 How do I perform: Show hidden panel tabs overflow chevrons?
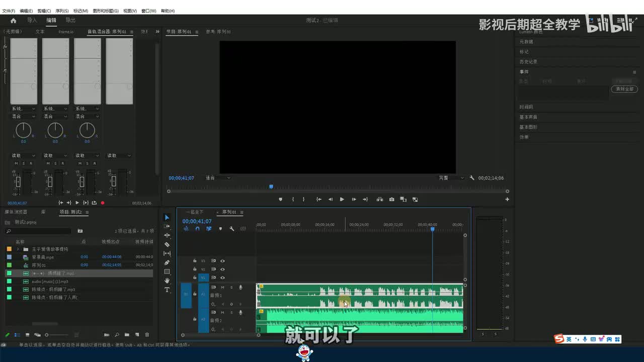(157, 32)
